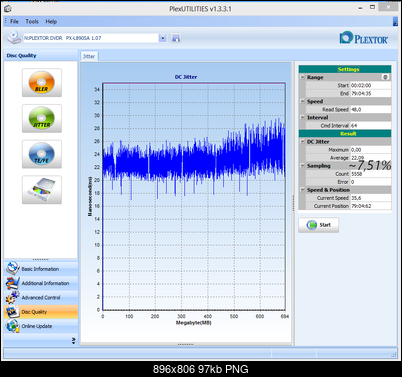Collapse the DC Jitter result group
The image size is (402, 377).
coord(302,142)
